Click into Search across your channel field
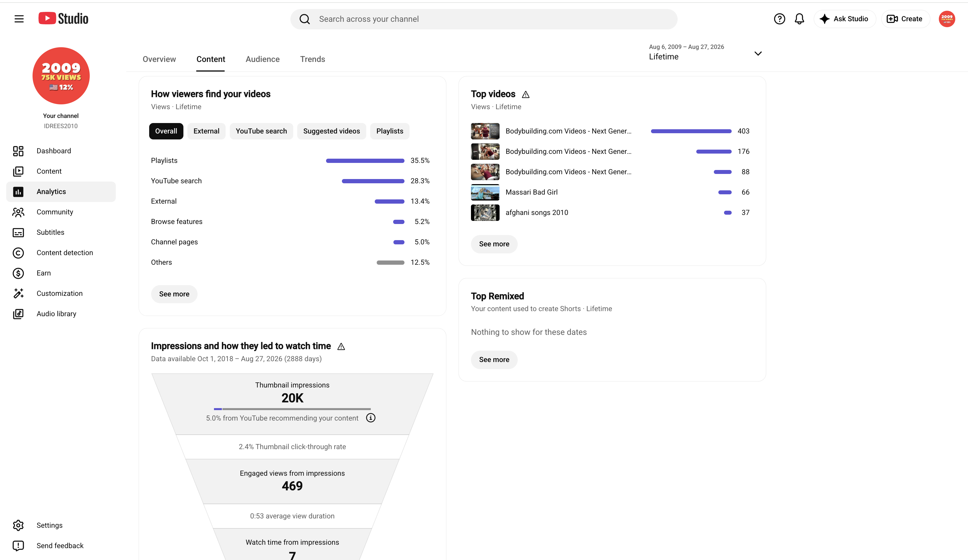 pyautogui.click(x=484, y=19)
